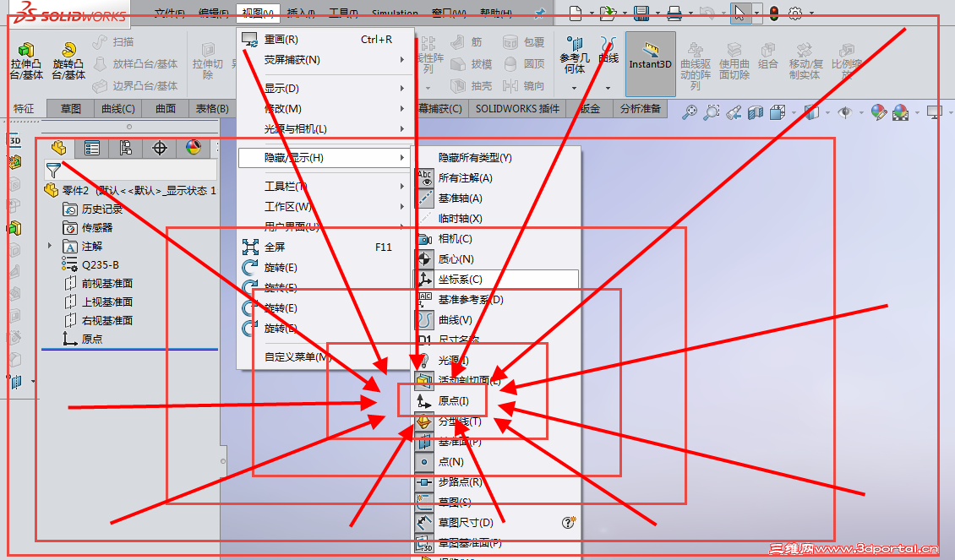Click the Curve Driven Pattern (曲线驱动的阵列) tool
The width and height of the screenshot is (955, 560).
(x=696, y=66)
